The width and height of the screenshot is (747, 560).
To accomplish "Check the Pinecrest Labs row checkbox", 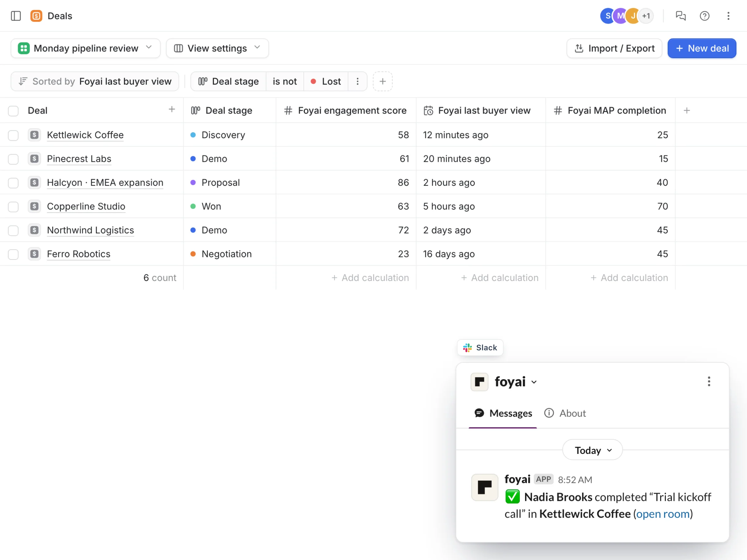I will tap(13, 159).
